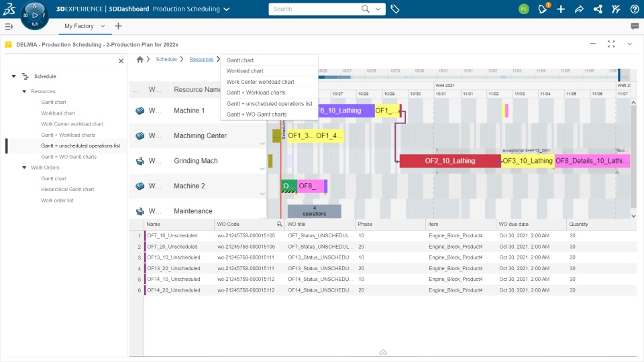Close the Schedule side panel
Screen dimensions: 644x362
tap(121, 61)
